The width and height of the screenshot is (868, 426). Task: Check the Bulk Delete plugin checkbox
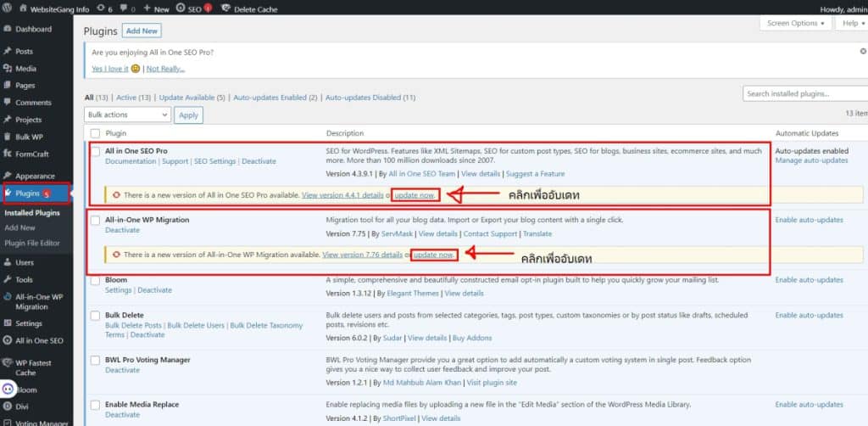click(95, 316)
